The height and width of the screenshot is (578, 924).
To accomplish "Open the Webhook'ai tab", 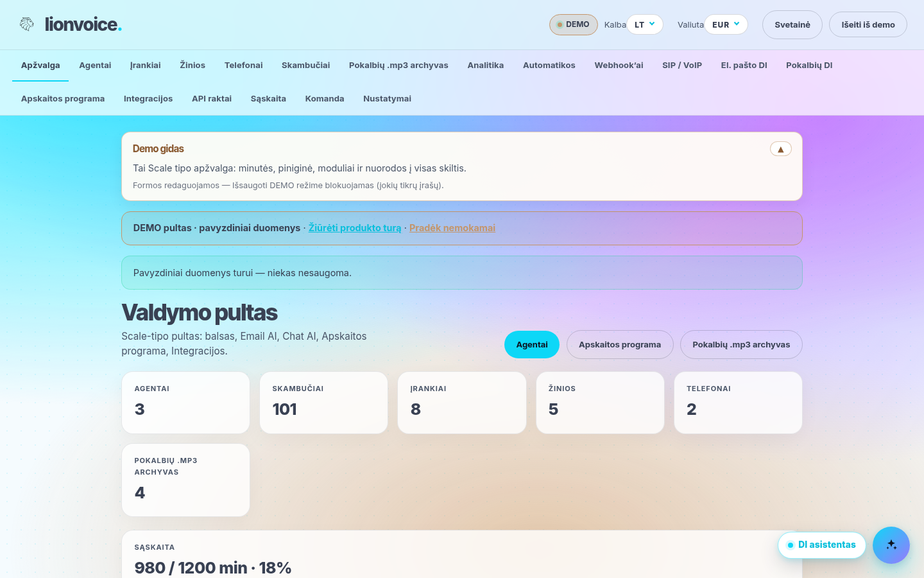I will click(x=619, y=66).
